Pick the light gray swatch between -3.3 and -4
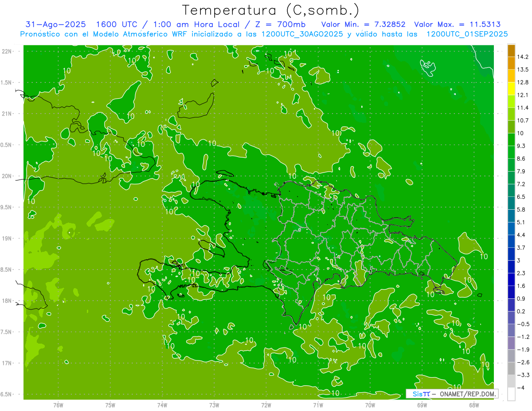The width and height of the screenshot is (532, 411). pos(511,381)
